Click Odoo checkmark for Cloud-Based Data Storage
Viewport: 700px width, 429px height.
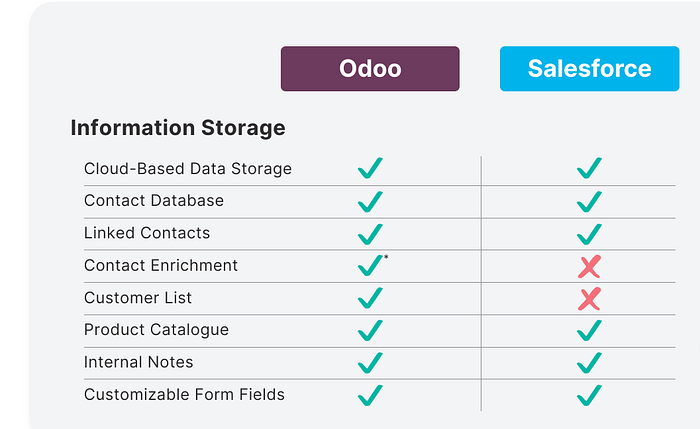tap(370, 168)
